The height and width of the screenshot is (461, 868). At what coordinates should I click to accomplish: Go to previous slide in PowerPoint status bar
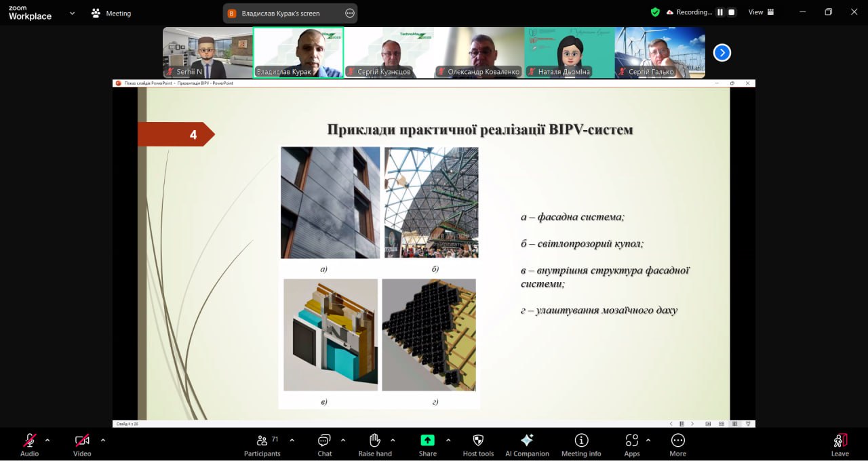pos(671,424)
